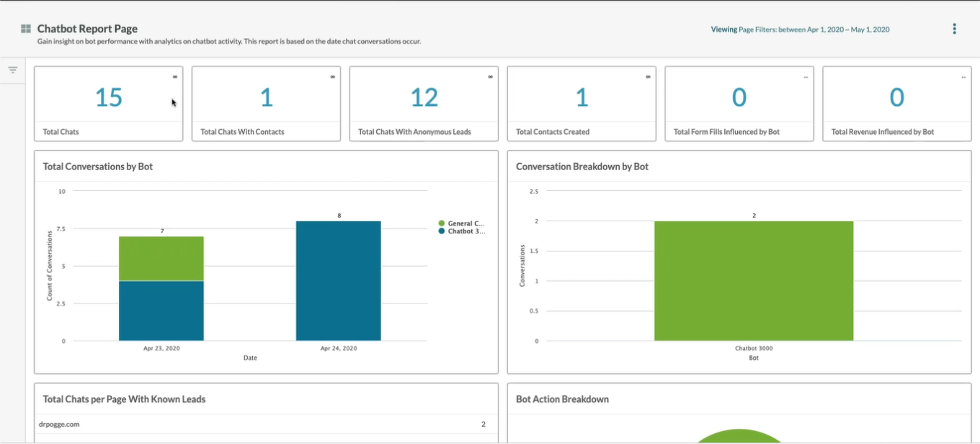Click the Bot Action Breakdown panel title
The height and width of the screenshot is (444, 980).
[x=562, y=399]
